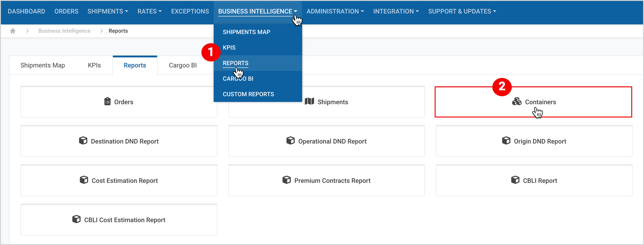Open the Premium Contracts Report card
The width and height of the screenshot is (644, 245).
tap(326, 180)
